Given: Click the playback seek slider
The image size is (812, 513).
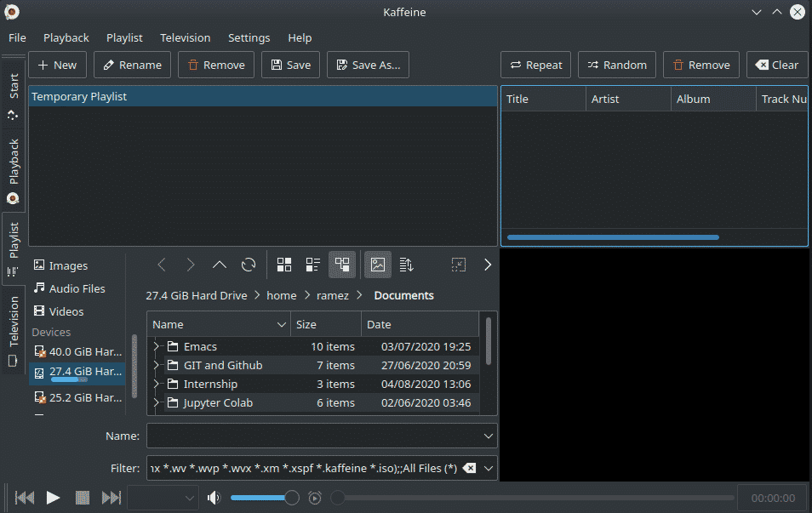Looking at the screenshot, I should coord(532,498).
